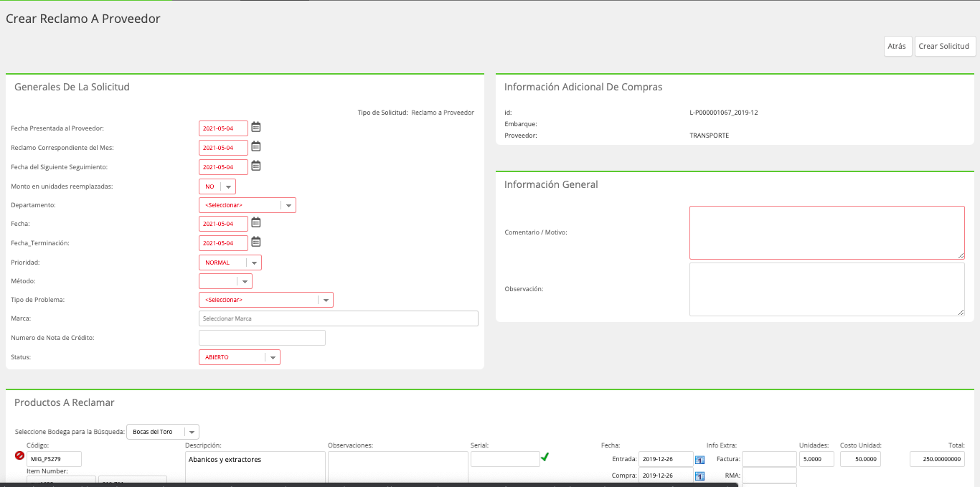Image resolution: width=980 pixels, height=487 pixels.
Task: Focus the Marca selection field
Action: click(339, 318)
